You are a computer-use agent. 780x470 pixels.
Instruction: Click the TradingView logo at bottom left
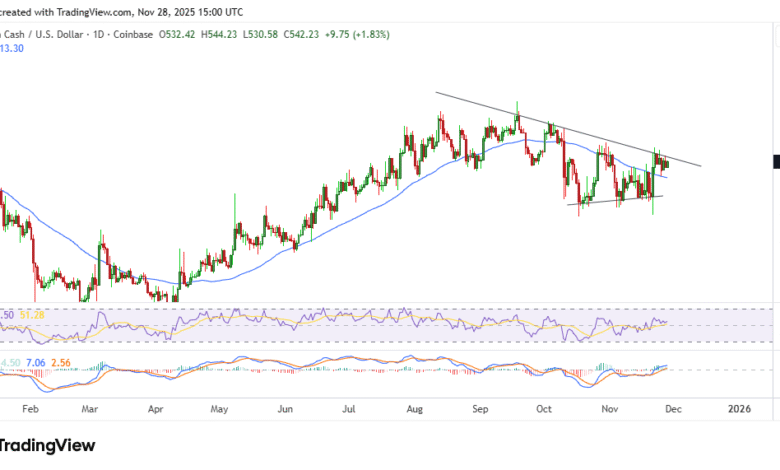[48, 445]
